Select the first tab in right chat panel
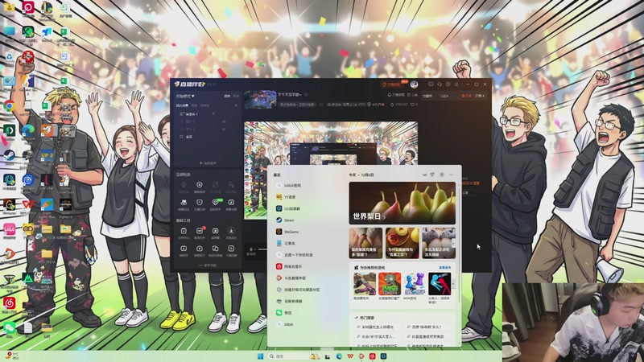 427,96
